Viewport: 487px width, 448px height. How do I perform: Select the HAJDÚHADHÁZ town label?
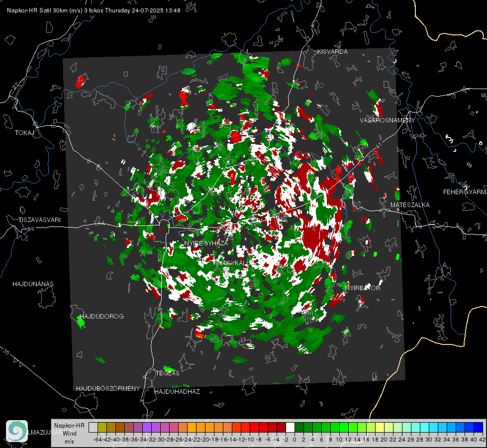[x=178, y=392]
